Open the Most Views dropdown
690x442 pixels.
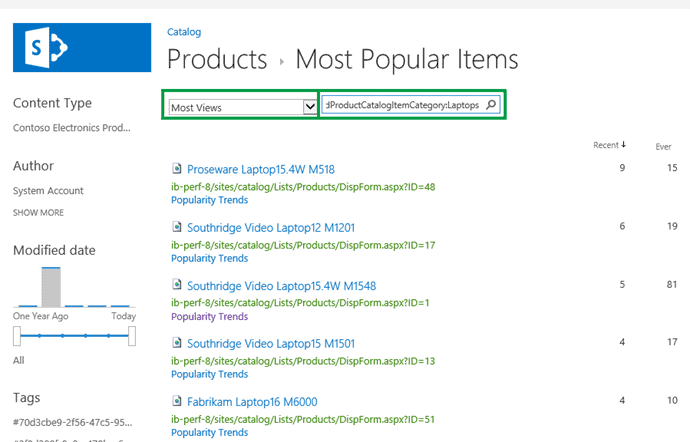tap(242, 107)
